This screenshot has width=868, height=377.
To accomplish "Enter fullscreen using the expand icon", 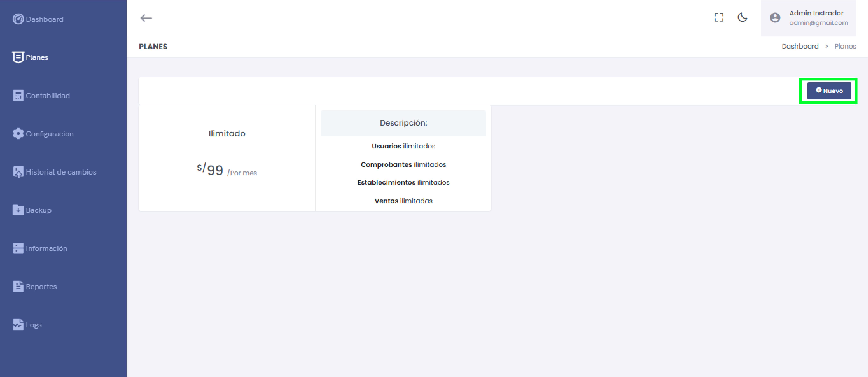I will click(719, 18).
